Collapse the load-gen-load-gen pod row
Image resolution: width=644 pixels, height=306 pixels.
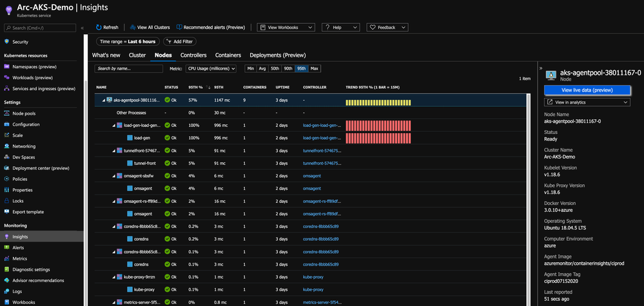[113, 125]
